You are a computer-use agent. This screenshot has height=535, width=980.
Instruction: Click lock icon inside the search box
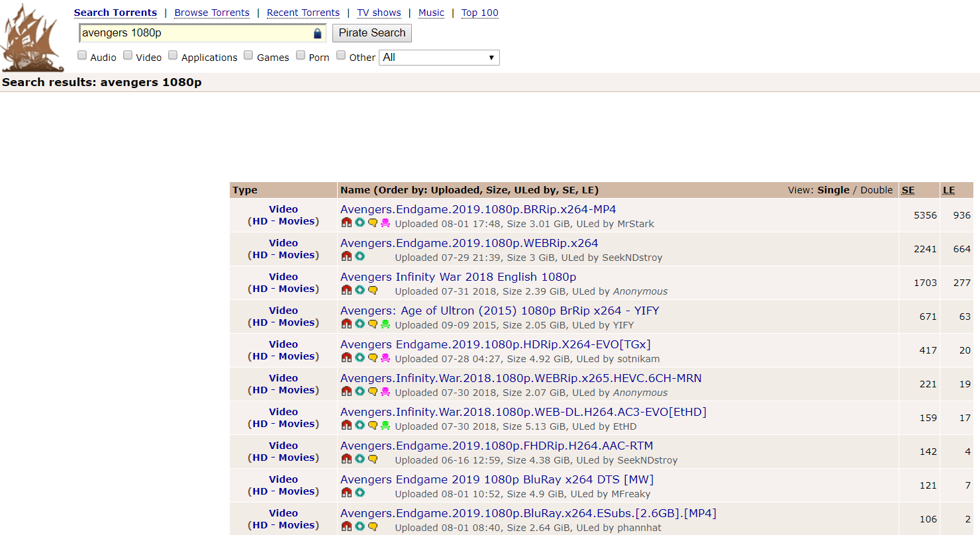tap(317, 33)
